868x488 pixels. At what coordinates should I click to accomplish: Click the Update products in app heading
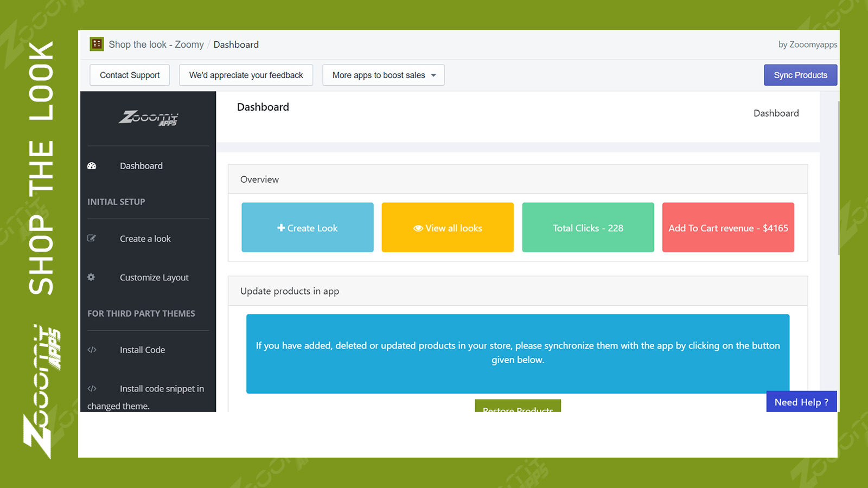point(290,291)
